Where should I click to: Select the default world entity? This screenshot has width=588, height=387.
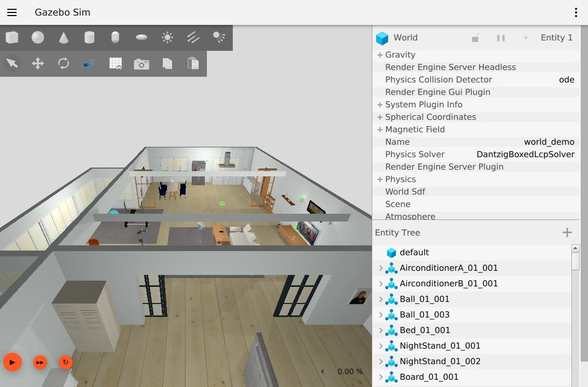pyautogui.click(x=472, y=252)
